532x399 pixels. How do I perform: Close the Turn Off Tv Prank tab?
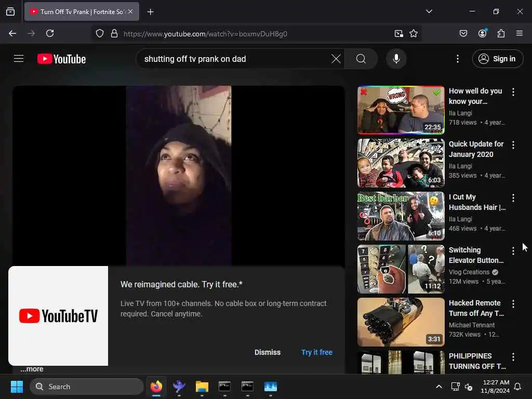point(130,11)
